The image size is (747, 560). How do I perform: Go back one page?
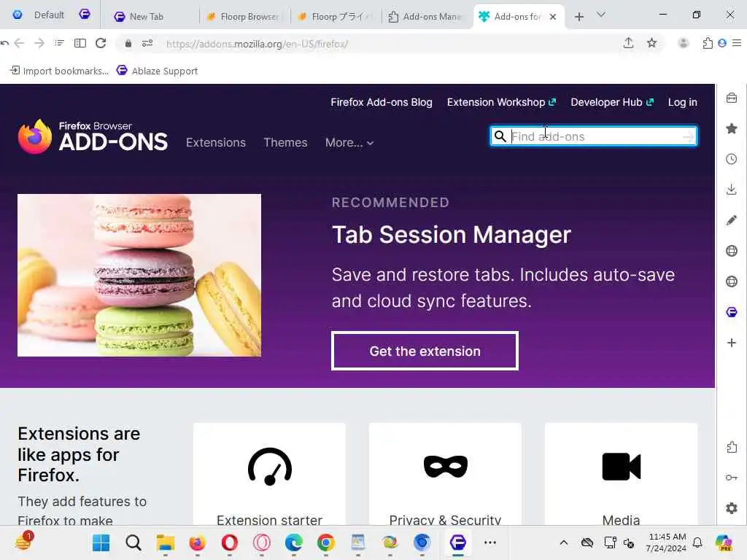click(19, 43)
